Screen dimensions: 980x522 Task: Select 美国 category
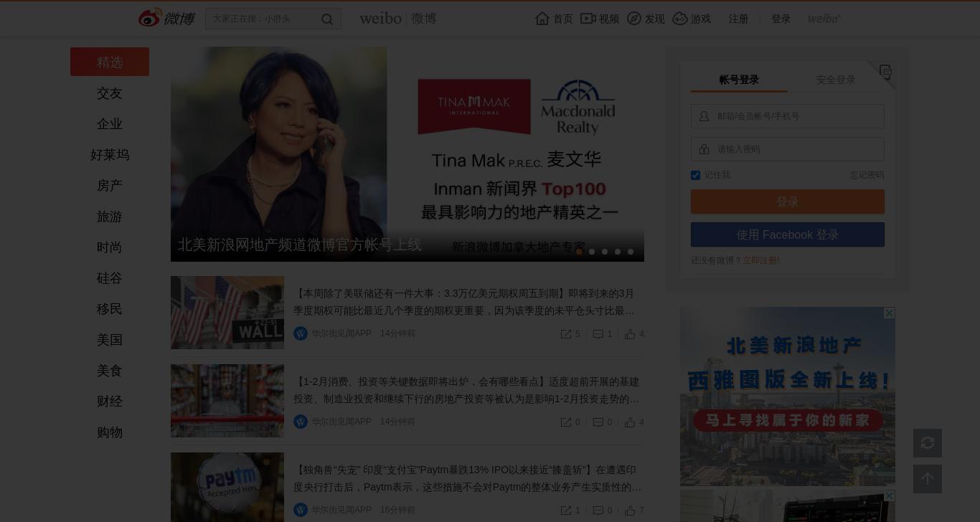tap(110, 340)
